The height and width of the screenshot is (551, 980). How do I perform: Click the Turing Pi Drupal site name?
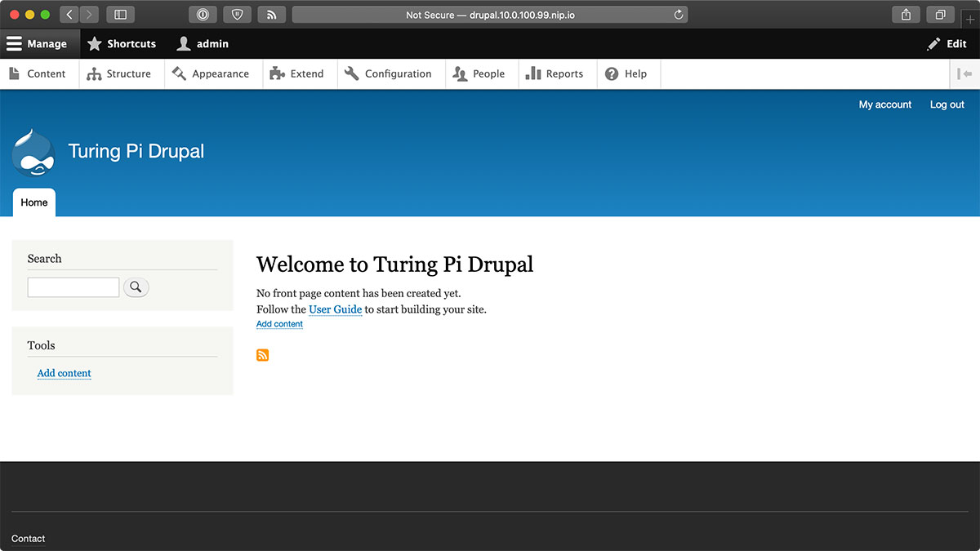[x=136, y=151]
